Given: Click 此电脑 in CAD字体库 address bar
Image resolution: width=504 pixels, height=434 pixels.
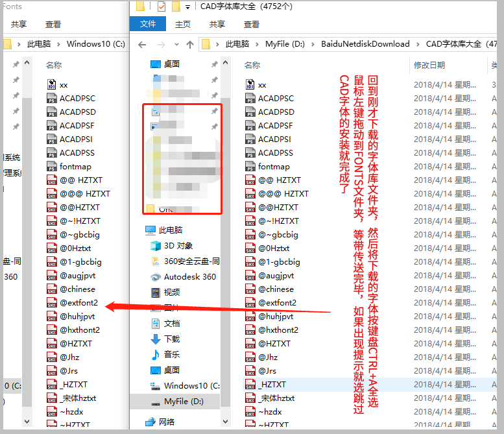Looking at the screenshot, I should coord(237,44).
